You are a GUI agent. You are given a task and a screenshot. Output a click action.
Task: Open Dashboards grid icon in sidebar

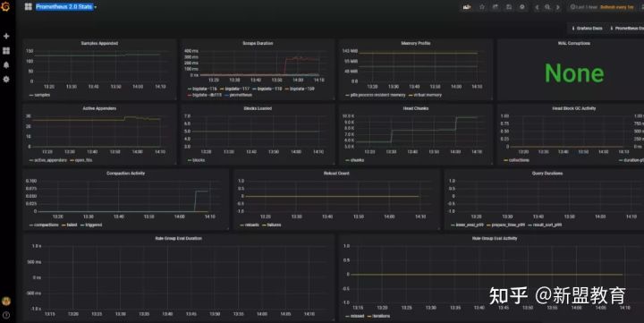tap(6, 50)
